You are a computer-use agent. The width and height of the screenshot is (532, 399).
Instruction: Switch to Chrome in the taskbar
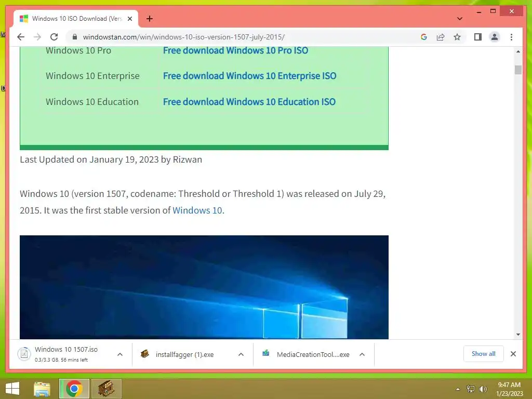[74, 389]
